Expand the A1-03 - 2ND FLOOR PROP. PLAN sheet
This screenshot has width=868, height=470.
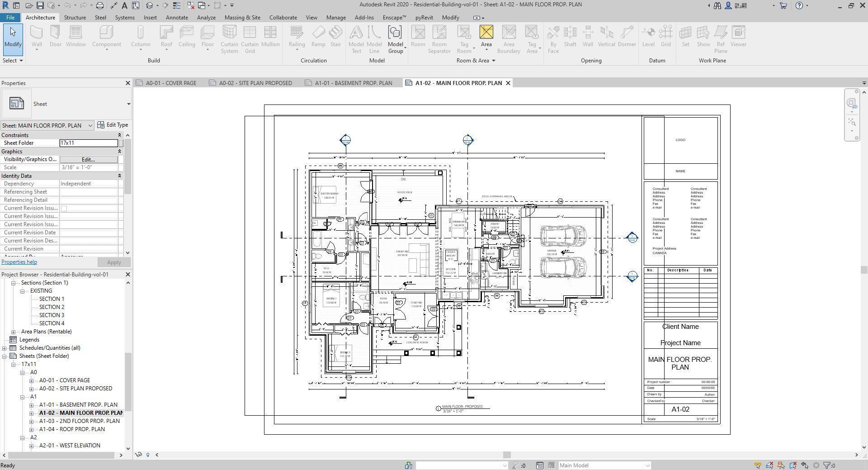pyautogui.click(x=31, y=421)
